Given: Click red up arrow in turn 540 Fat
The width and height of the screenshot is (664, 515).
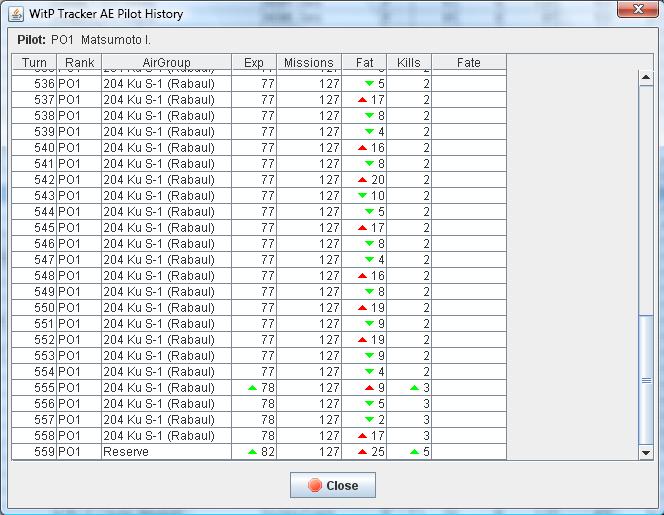Looking at the screenshot, I should pos(362,147).
